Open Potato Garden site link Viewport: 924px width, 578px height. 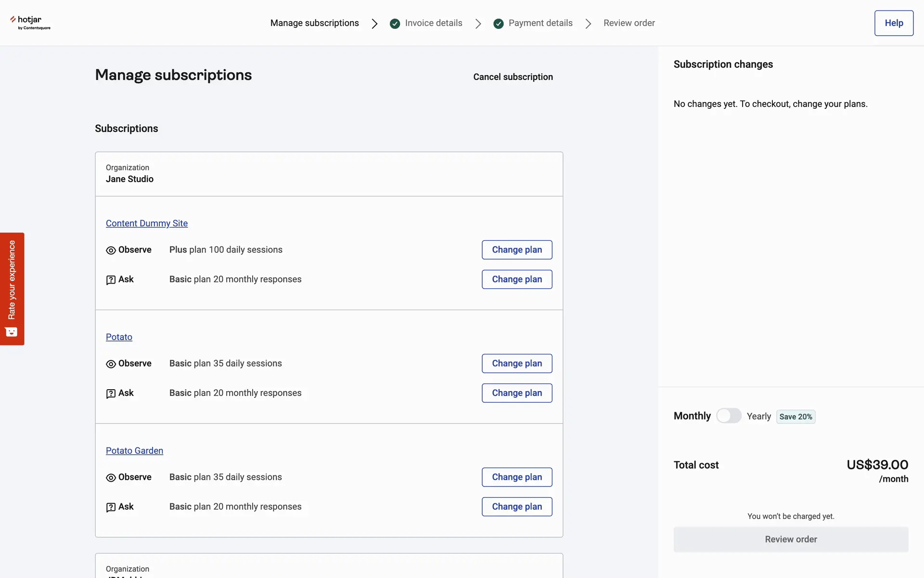pyautogui.click(x=134, y=451)
